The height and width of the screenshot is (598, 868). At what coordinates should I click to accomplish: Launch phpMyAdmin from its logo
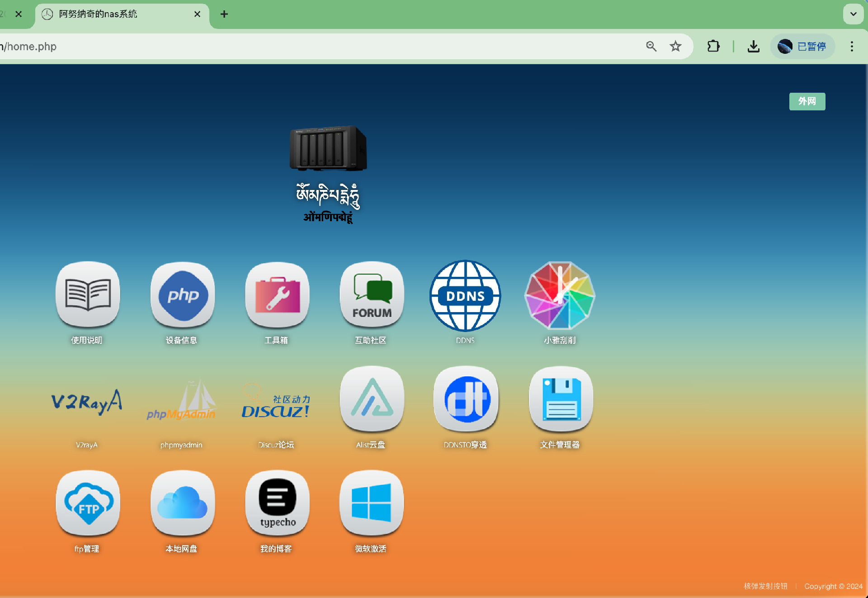181,402
